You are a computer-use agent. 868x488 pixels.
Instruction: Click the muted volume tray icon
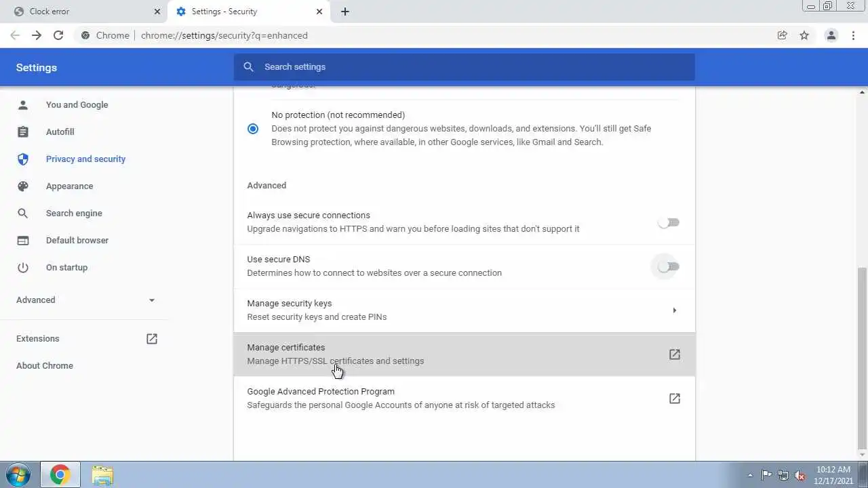[800, 475]
